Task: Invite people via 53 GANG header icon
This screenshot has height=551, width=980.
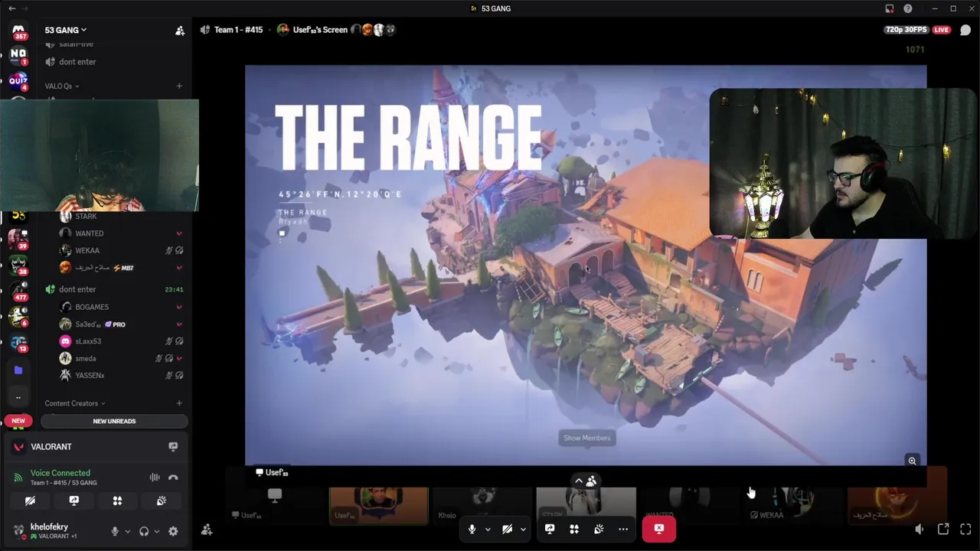Action: tap(180, 31)
